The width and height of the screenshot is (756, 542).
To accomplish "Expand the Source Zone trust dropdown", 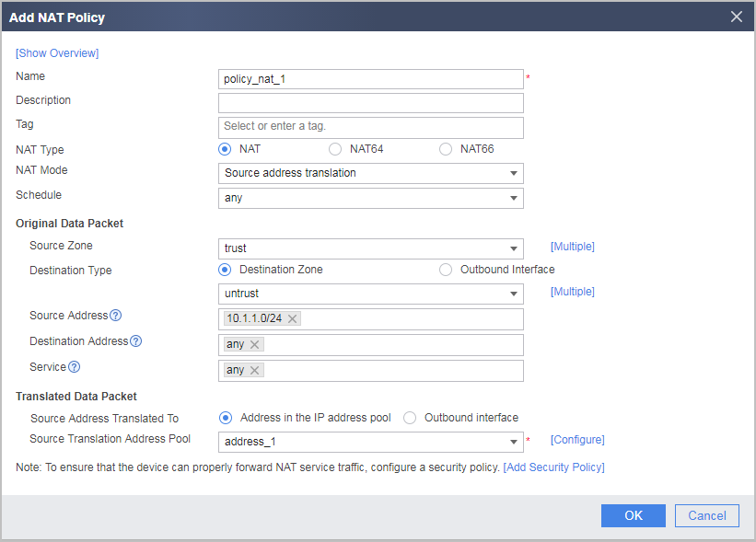I will [371, 248].
